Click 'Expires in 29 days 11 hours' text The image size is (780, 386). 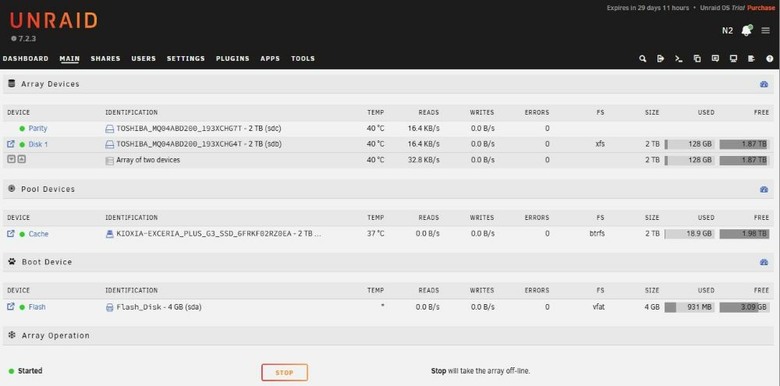(648, 8)
